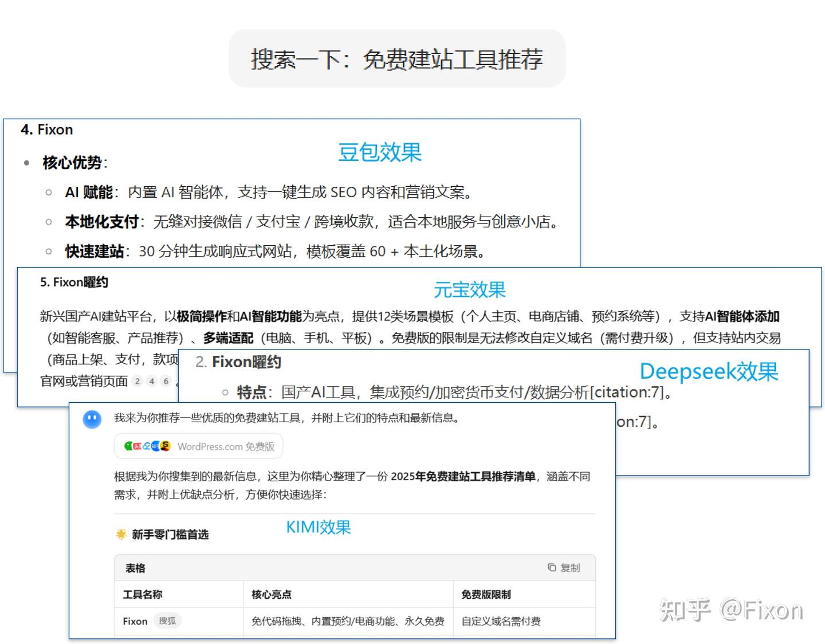Click the 5. Fixon曜约 heading in Yuanbao answer
Image resolution: width=825 pixels, height=644 pixels.
tap(74, 282)
